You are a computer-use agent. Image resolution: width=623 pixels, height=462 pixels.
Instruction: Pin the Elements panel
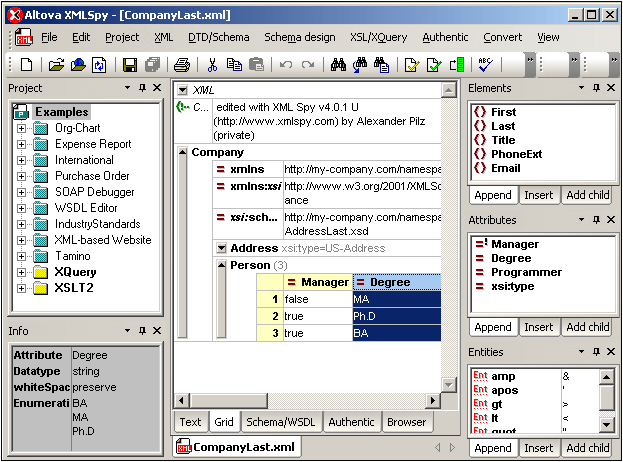pos(596,87)
